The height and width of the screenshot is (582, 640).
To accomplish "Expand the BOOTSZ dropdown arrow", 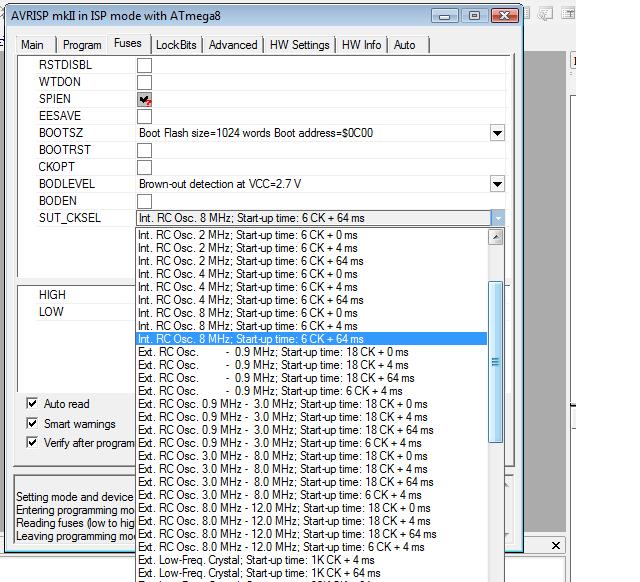I will tap(497, 133).
